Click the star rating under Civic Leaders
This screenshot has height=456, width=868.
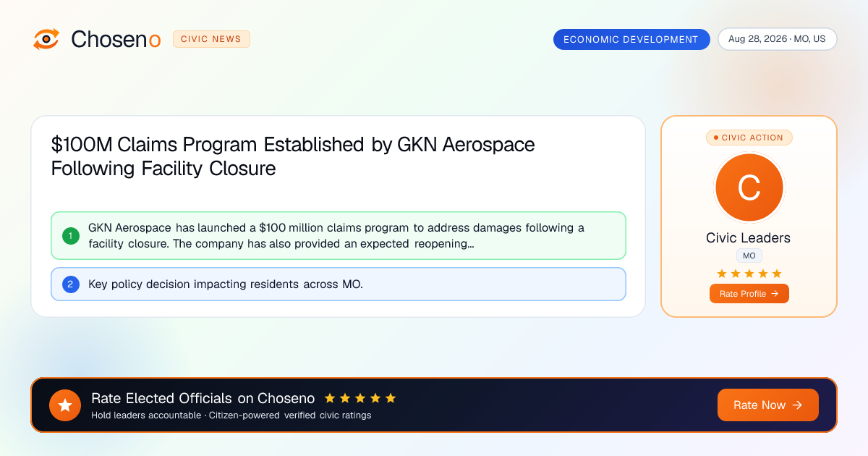click(749, 274)
